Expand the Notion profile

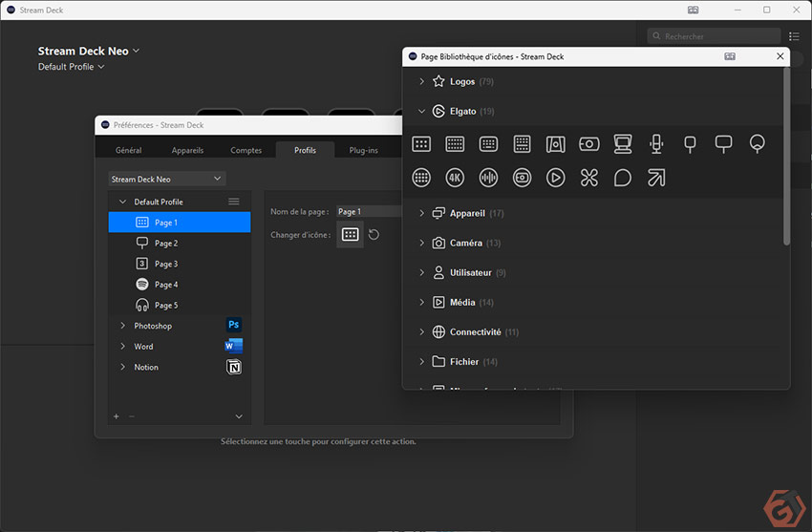coord(122,367)
